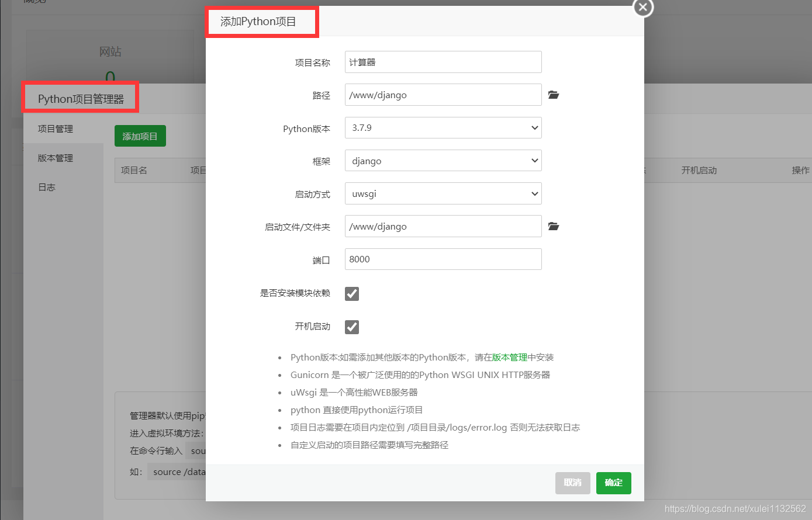Open 框架 dropdown showing django
This screenshot has width=812, height=520.
[x=443, y=161]
